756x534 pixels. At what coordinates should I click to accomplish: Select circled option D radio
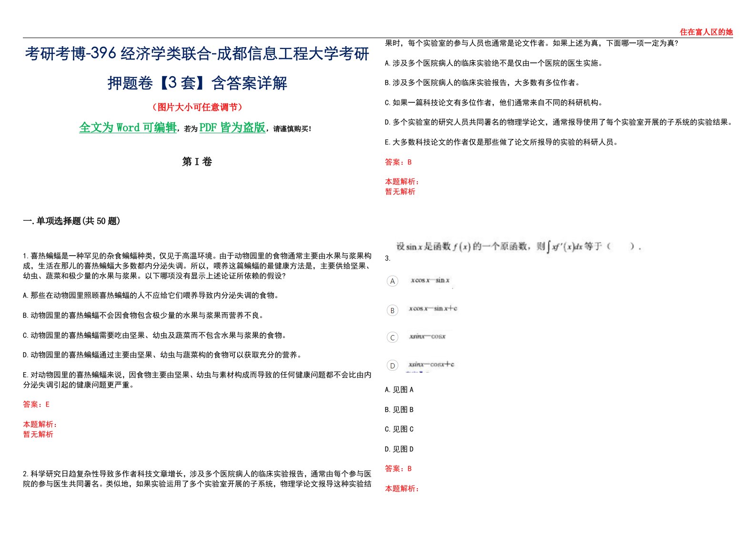pos(392,366)
